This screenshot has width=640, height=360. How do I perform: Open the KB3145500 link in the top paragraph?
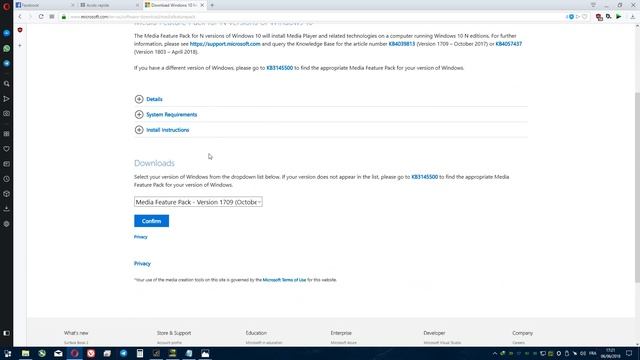click(280, 68)
